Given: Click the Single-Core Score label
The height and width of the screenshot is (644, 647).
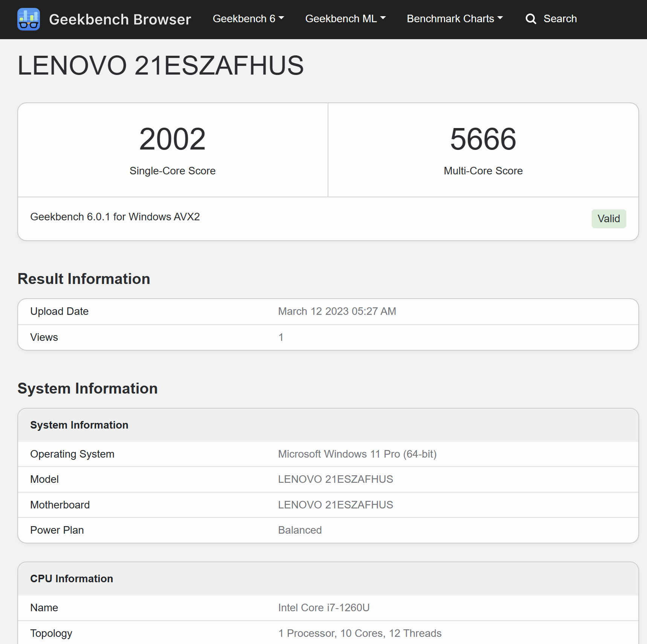Looking at the screenshot, I should pos(172,171).
